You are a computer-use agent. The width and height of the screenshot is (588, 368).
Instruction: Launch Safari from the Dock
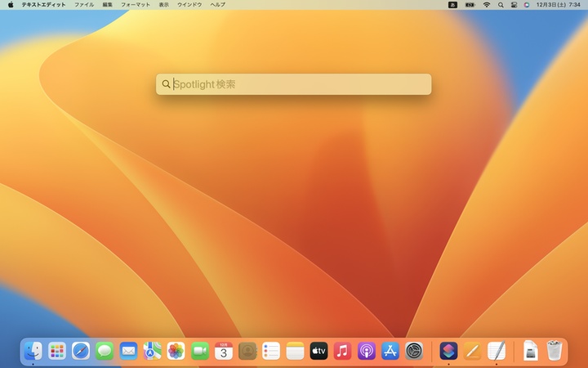pyautogui.click(x=81, y=351)
